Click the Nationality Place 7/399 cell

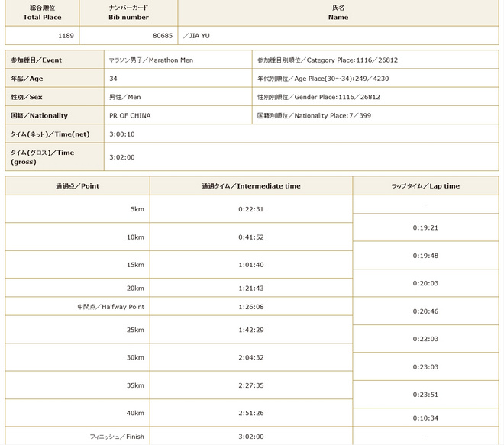coord(316,115)
